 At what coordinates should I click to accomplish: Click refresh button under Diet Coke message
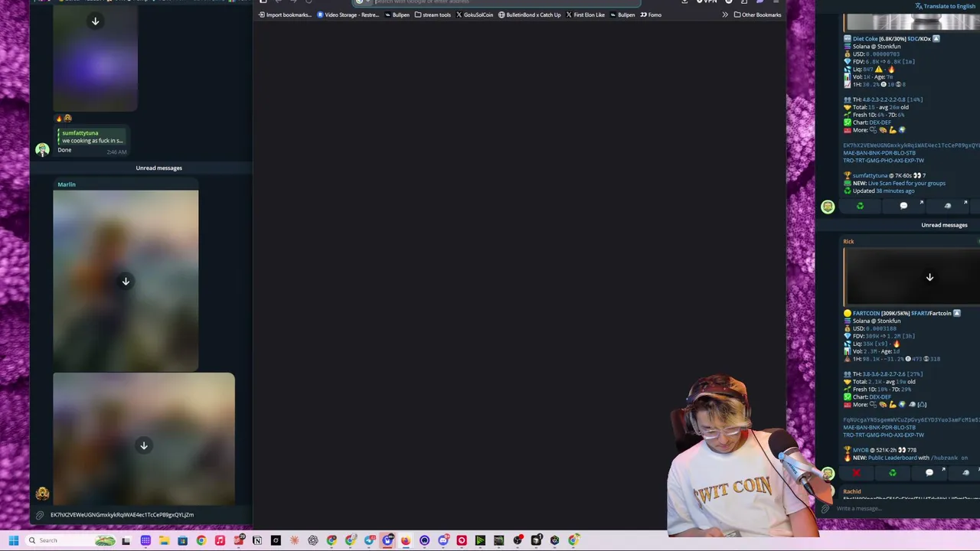[860, 206]
